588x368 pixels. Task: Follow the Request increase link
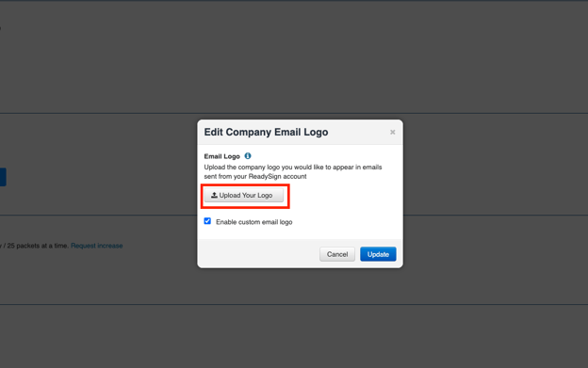coord(97,246)
